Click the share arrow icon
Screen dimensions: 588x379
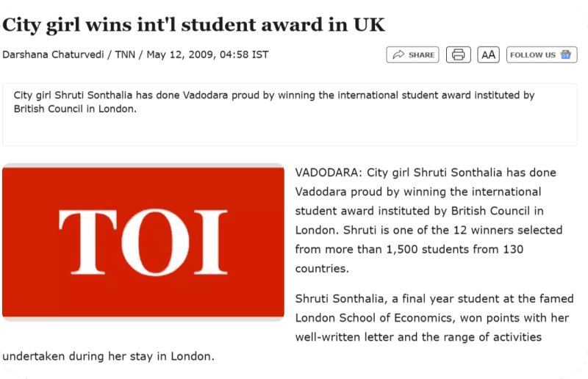[398, 55]
